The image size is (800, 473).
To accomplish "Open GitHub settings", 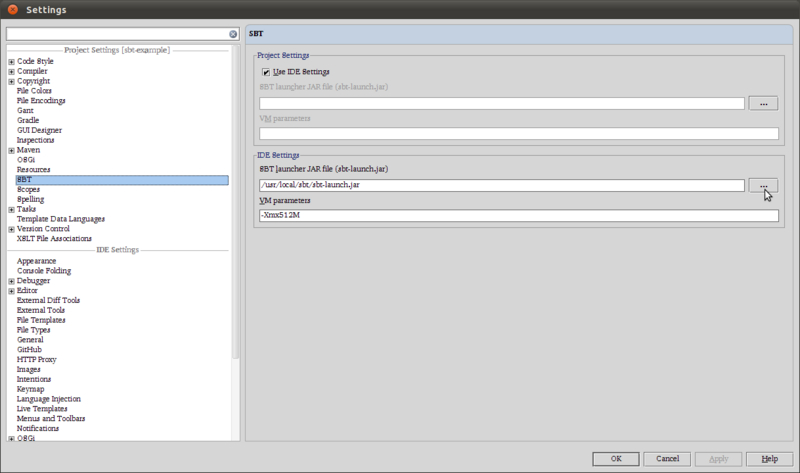I will tap(29, 350).
